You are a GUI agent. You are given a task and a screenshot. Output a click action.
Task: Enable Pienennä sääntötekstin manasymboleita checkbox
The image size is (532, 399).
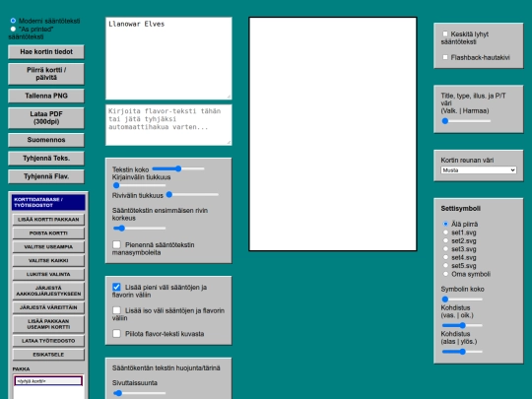pyautogui.click(x=116, y=244)
